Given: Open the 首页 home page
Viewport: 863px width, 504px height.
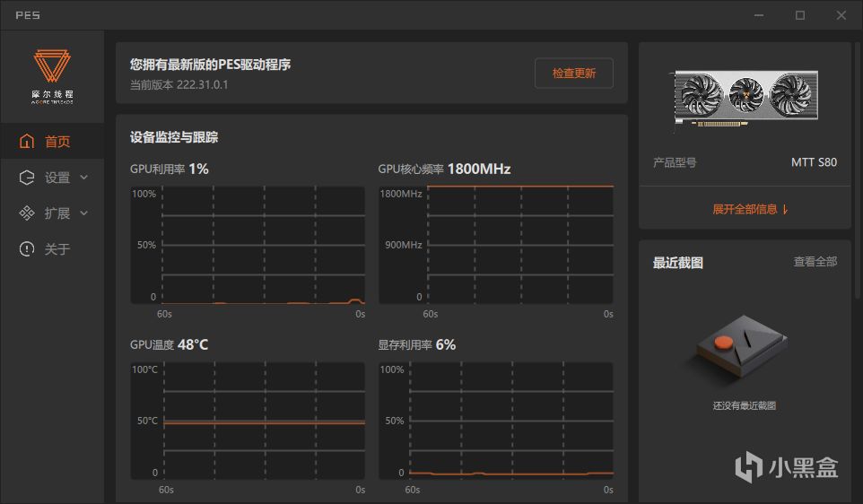Looking at the screenshot, I should (52, 142).
